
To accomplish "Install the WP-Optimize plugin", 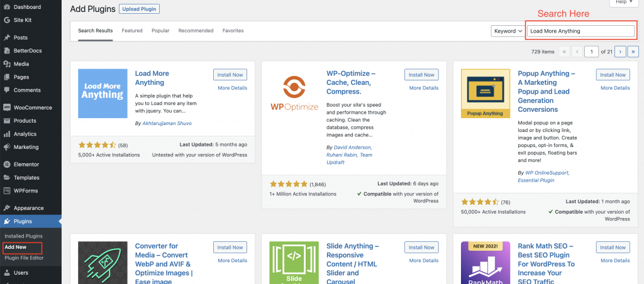I will (421, 75).
